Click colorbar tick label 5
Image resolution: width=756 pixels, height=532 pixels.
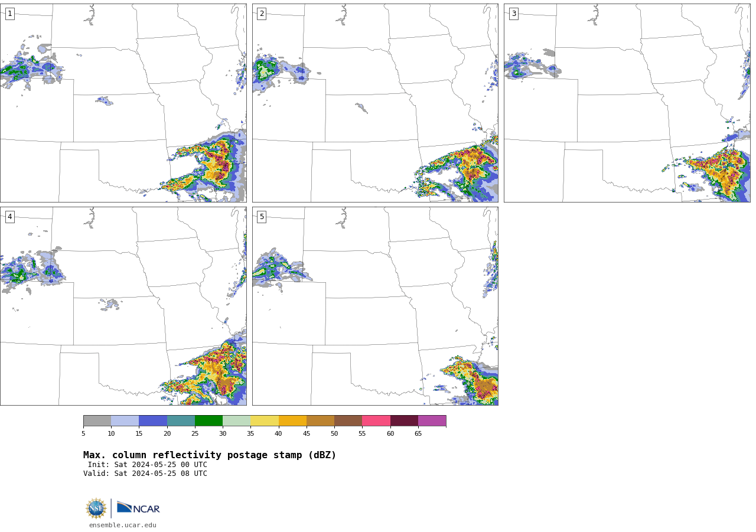click(83, 434)
